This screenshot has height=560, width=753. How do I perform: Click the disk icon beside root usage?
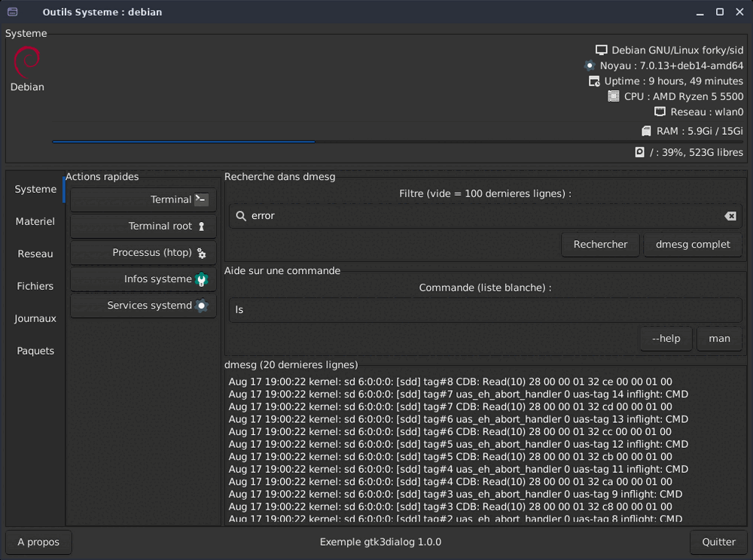(x=639, y=152)
